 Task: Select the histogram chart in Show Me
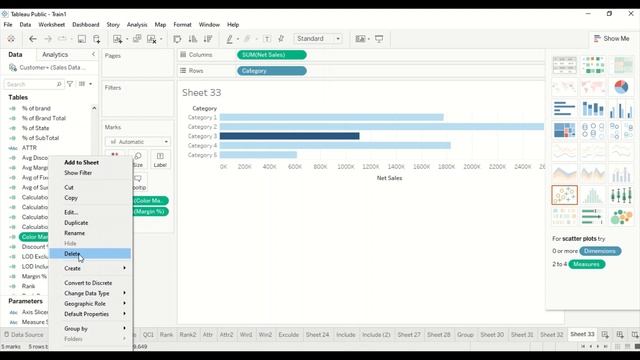[x=593, y=195]
